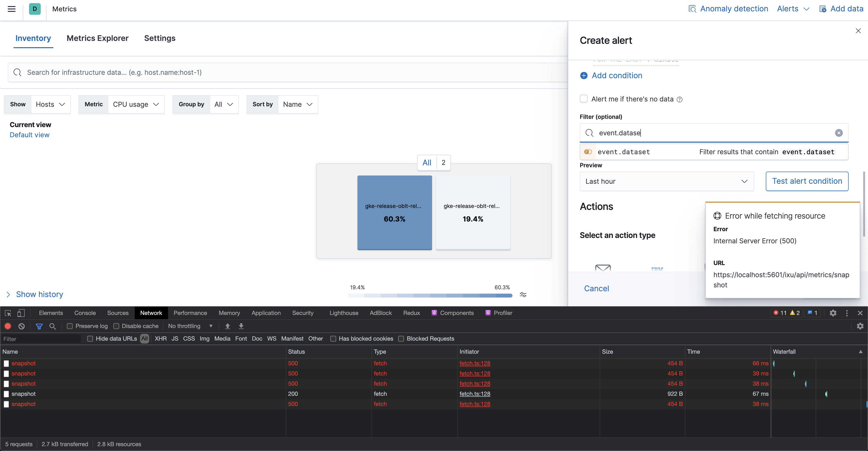
Task: Check Disable cache in the Network panel
Action: click(116, 326)
